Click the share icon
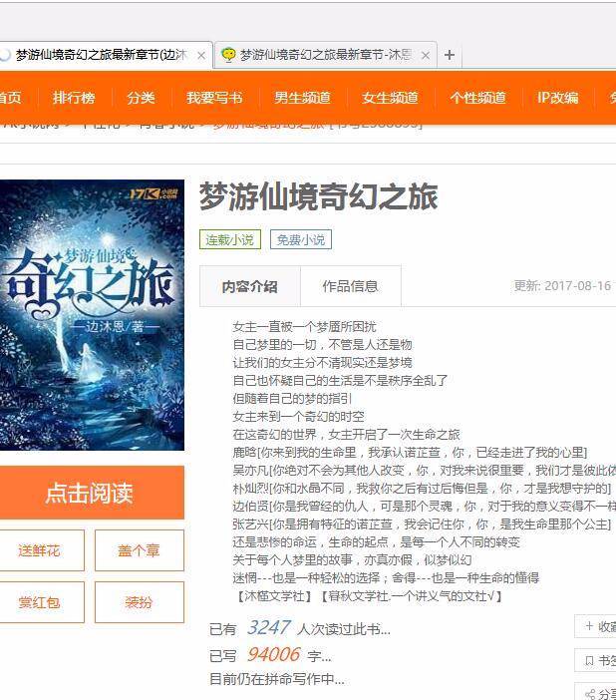The width and height of the screenshot is (616, 700). coord(590,694)
